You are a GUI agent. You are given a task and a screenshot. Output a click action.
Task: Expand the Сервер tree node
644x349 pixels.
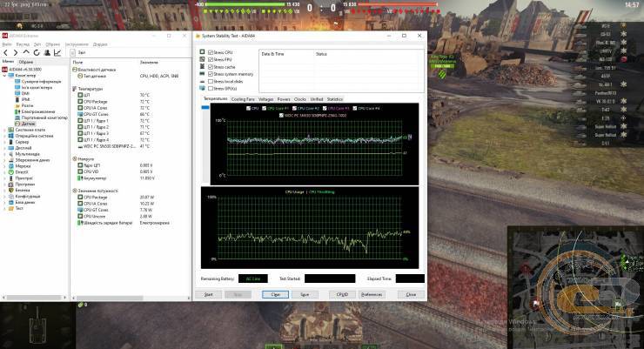[5, 142]
